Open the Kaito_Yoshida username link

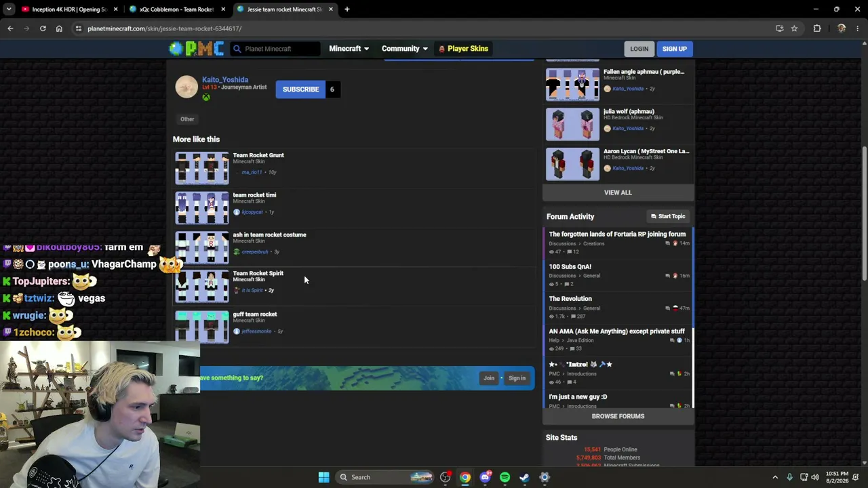click(225, 80)
